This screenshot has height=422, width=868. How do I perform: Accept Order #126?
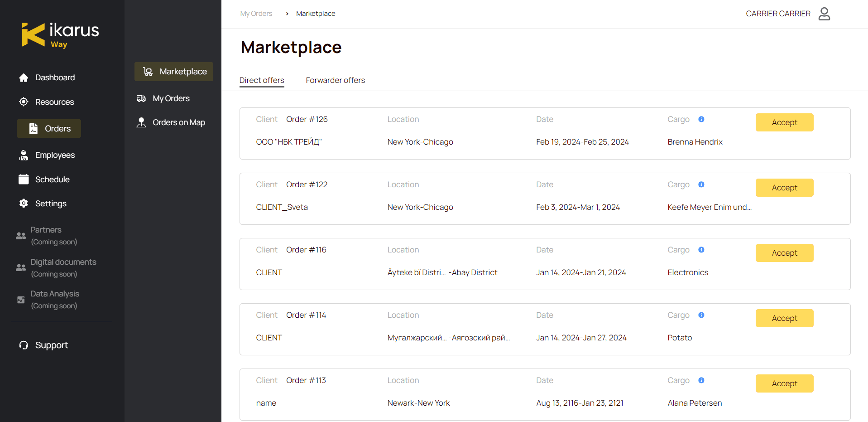pos(784,122)
